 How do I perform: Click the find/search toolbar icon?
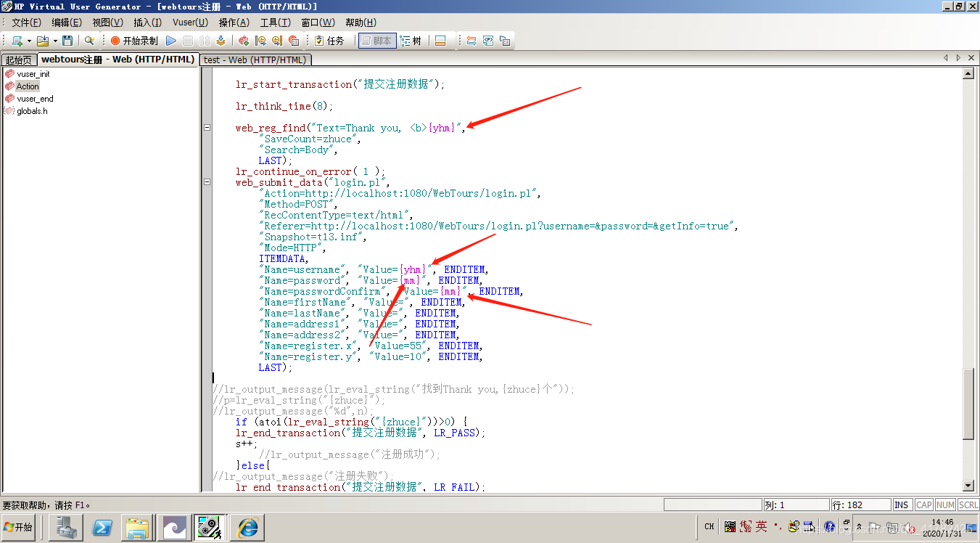pyautogui.click(x=89, y=41)
